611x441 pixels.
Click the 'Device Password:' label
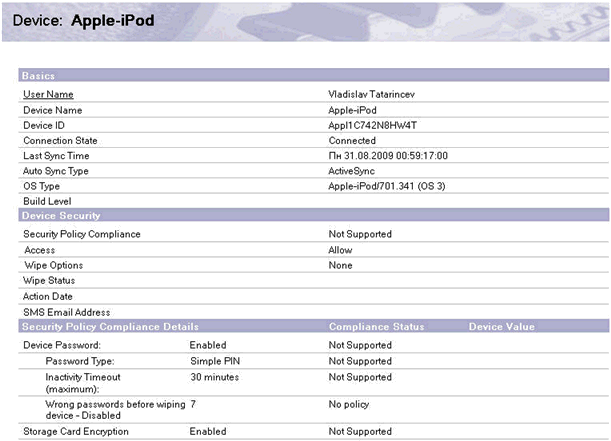[x=62, y=345]
